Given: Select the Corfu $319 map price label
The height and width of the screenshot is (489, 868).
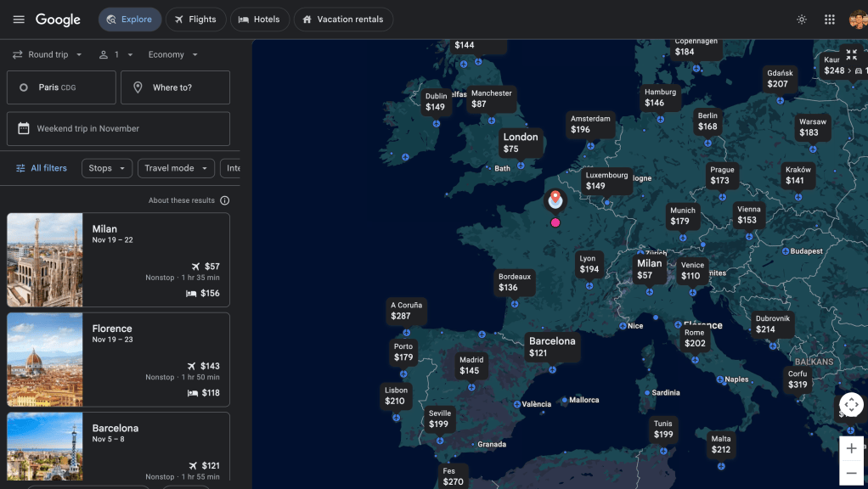Looking at the screenshot, I should click(798, 379).
